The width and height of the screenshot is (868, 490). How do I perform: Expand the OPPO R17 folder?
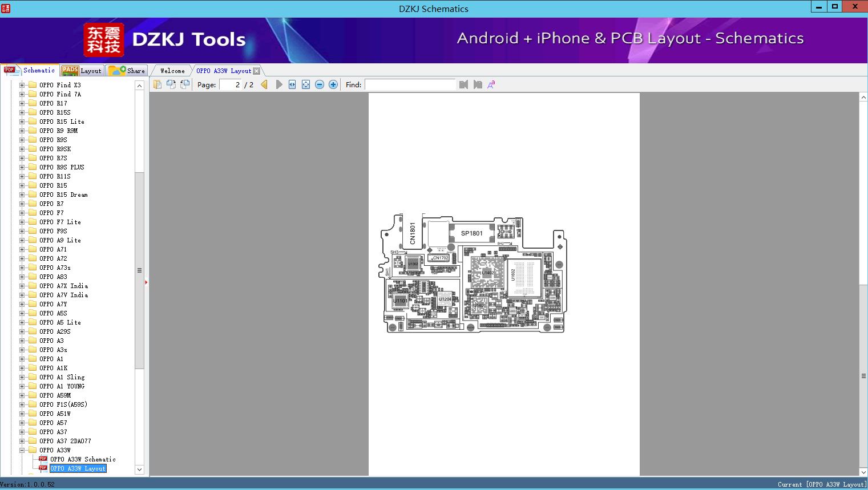22,103
